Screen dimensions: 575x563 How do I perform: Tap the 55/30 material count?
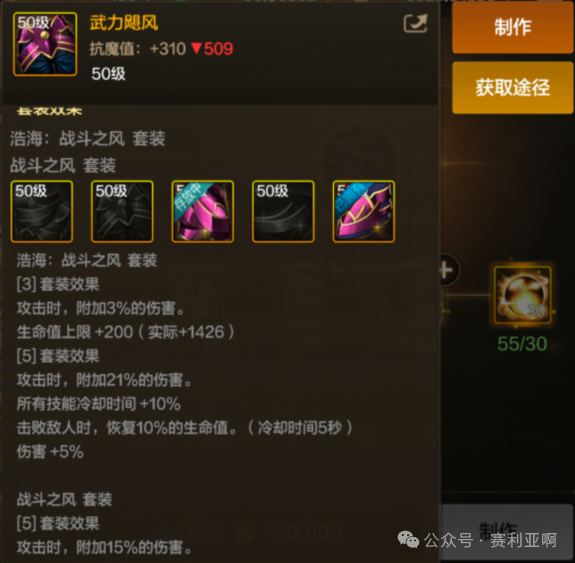[522, 344]
